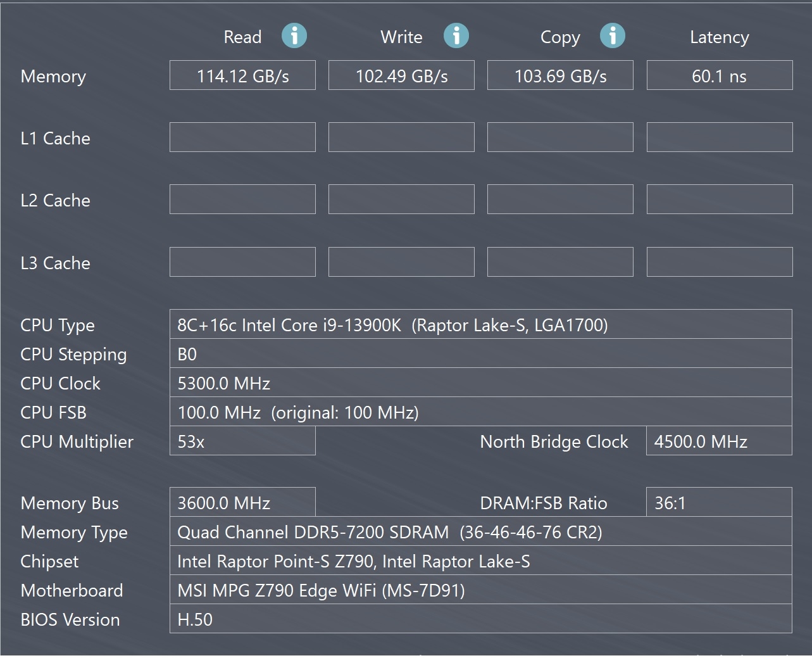Click the CPU Stepping label
This screenshot has height=658, width=812.
pos(73,355)
